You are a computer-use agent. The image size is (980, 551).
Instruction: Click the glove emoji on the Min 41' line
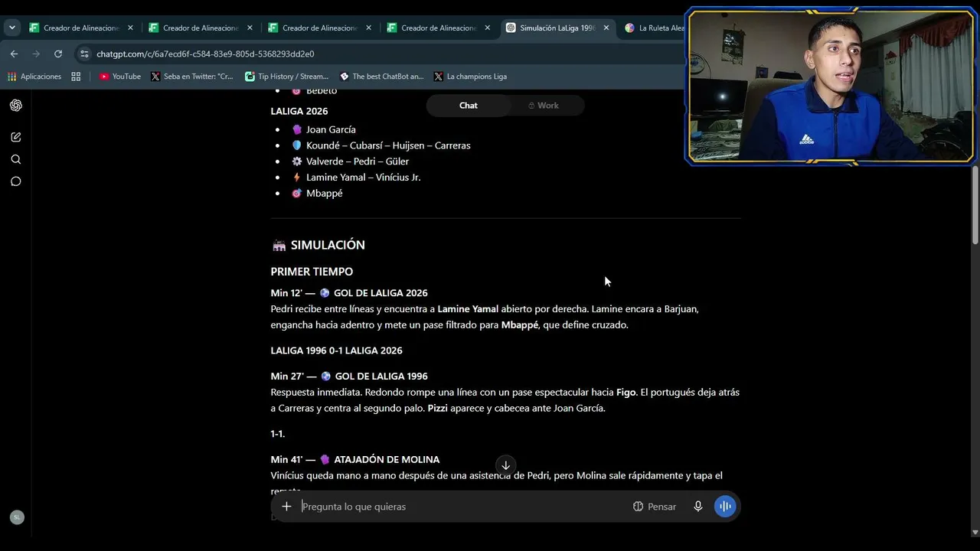click(325, 460)
